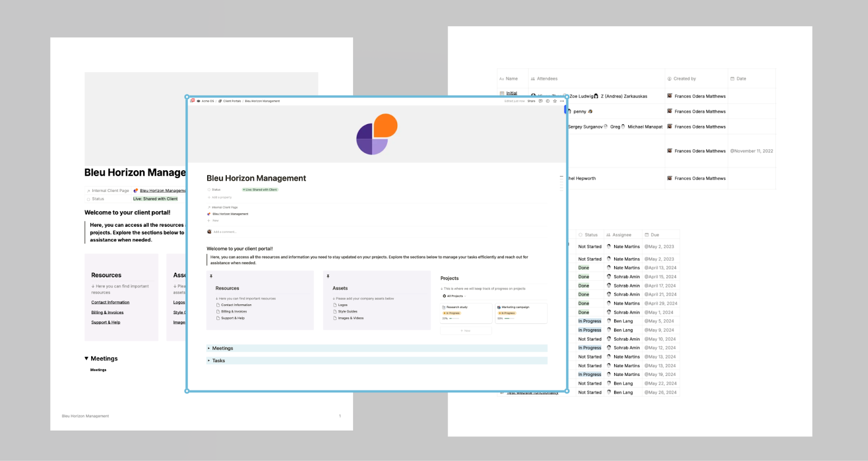Click the arrow icon beside Internal Client Page
Screen dimensions: 868x461
[x=209, y=207]
